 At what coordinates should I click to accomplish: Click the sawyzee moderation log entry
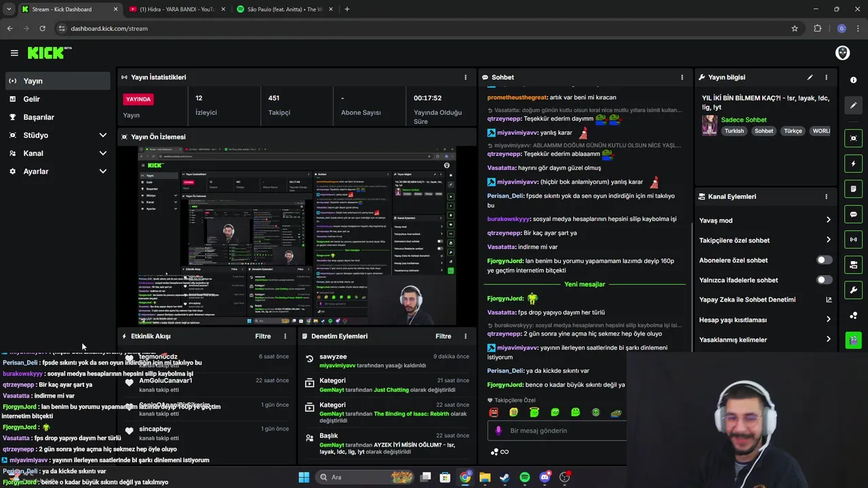387,361
